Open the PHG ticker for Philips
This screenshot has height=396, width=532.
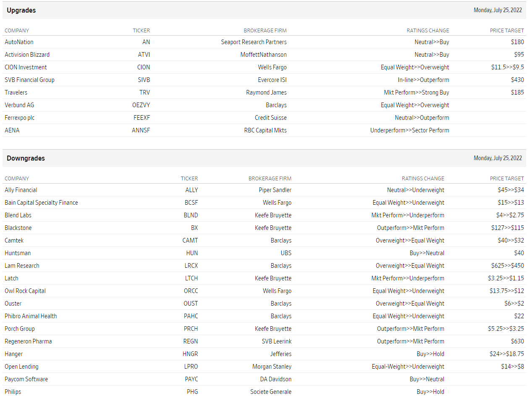(192, 392)
